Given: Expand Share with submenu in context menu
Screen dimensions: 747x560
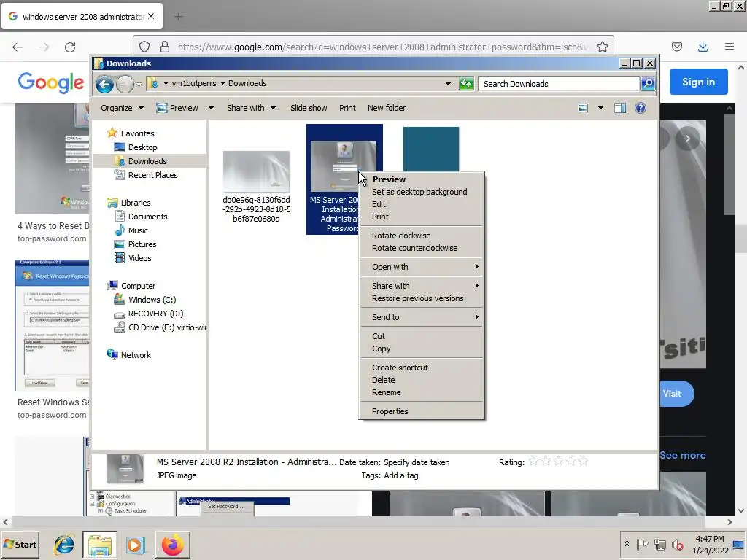Looking at the screenshot, I should [x=422, y=286].
